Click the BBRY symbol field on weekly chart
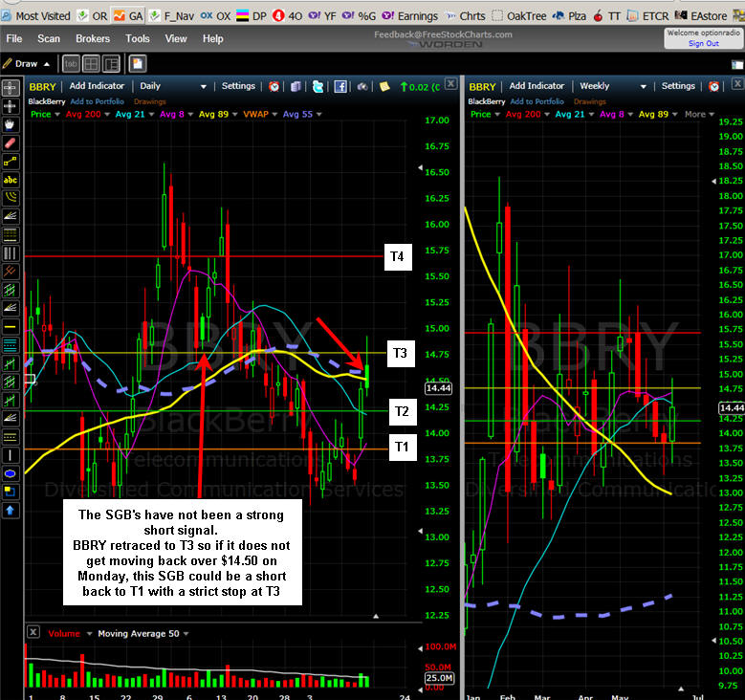 pos(483,86)
